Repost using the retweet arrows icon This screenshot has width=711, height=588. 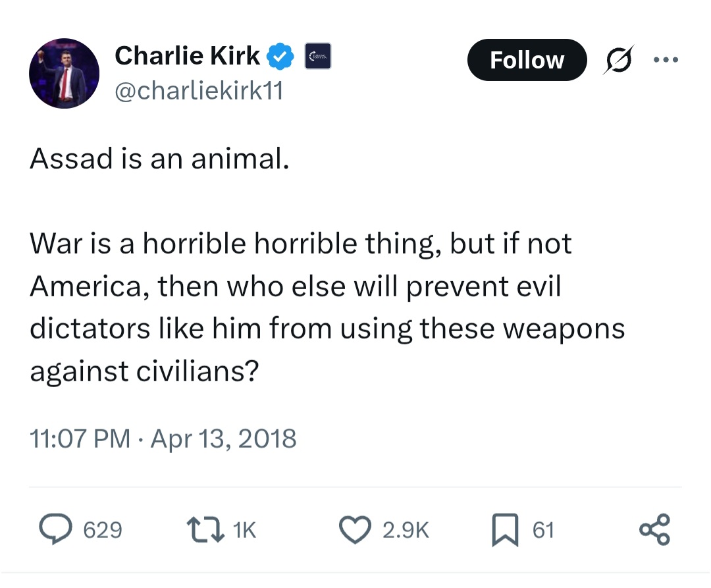click(205, 529)
